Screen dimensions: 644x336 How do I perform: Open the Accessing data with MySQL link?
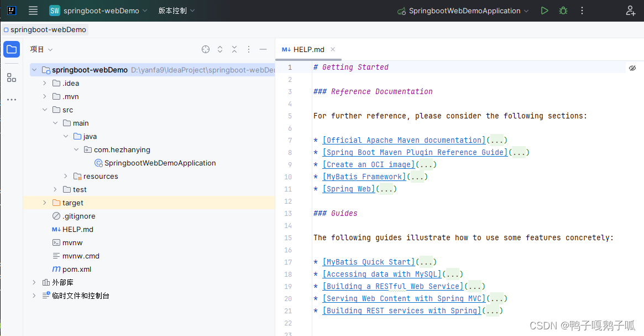[x=381, y=275]
